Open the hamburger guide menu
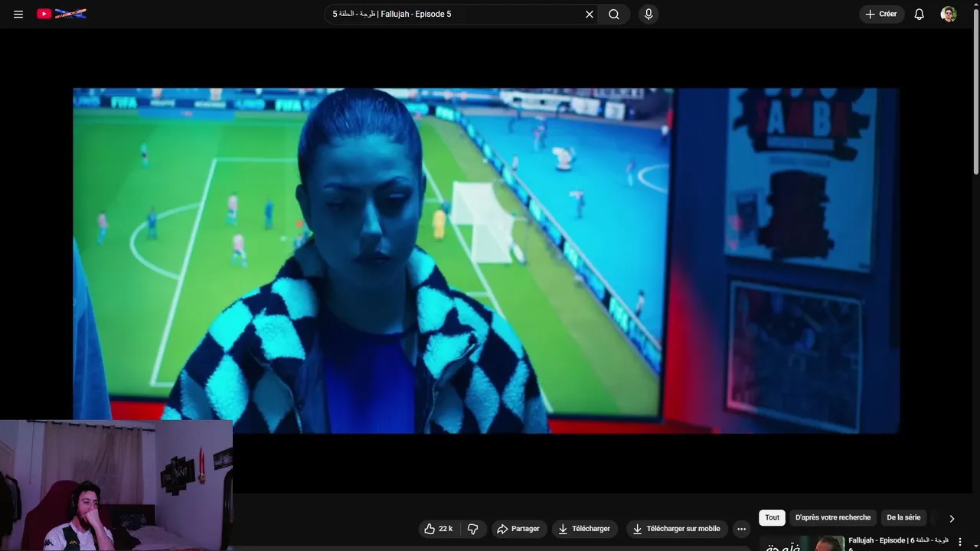 point(18,14)
